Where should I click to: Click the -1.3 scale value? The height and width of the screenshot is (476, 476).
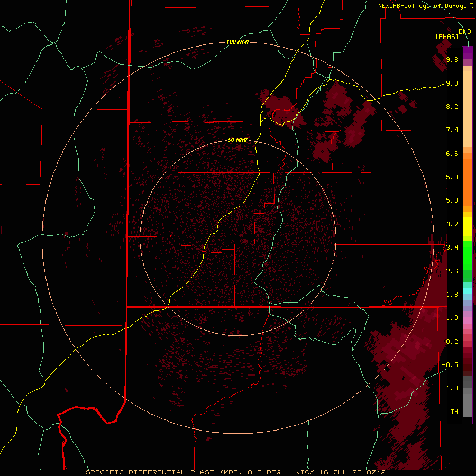(450, 388)
